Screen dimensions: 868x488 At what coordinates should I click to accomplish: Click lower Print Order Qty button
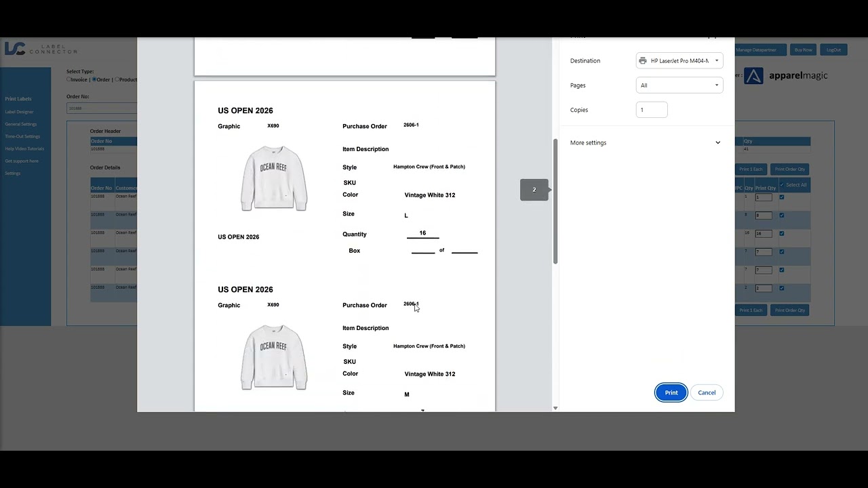[x=789, y=310]
